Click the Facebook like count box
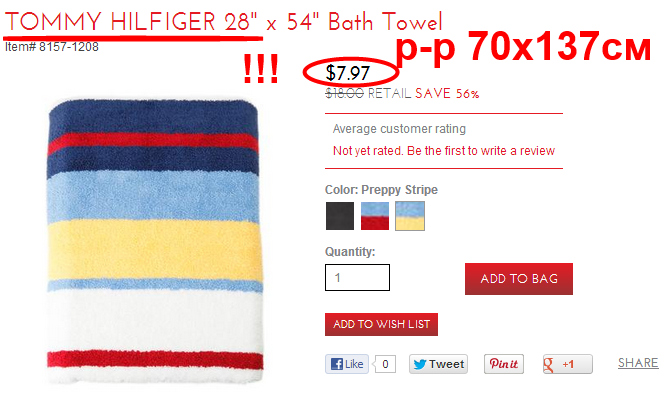The image size is (668, 414). click(385, 364)
